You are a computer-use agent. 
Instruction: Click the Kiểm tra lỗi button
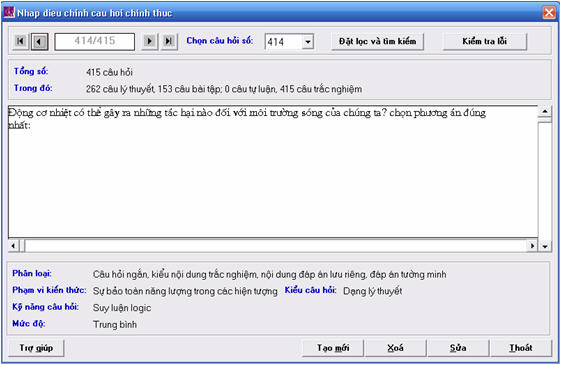484,42
